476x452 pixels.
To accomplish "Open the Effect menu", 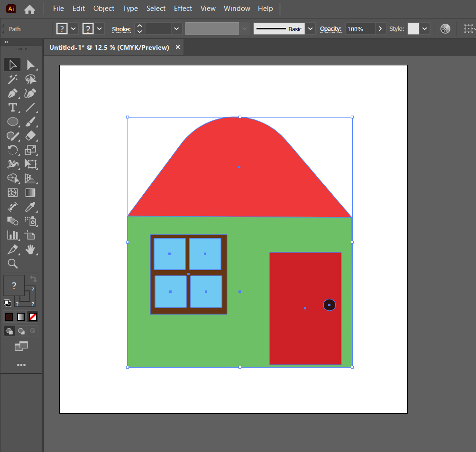I will pos(183,9).
